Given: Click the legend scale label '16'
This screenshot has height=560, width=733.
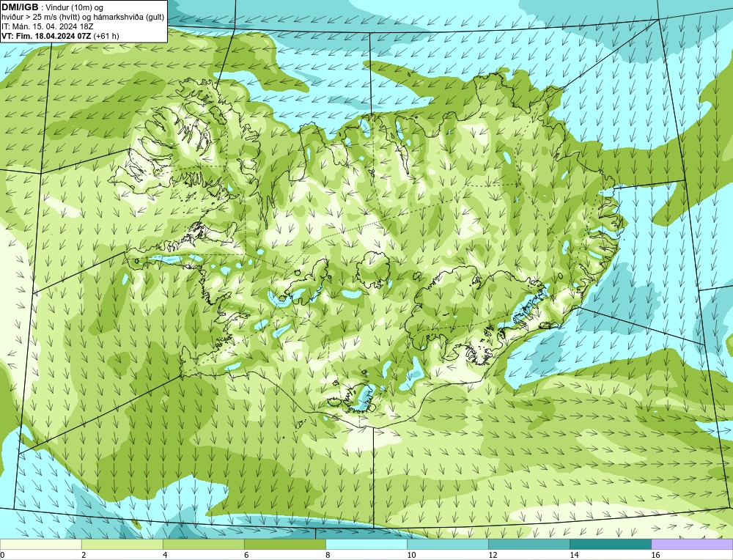Looking at the screenshot, I should click(655, 555).
